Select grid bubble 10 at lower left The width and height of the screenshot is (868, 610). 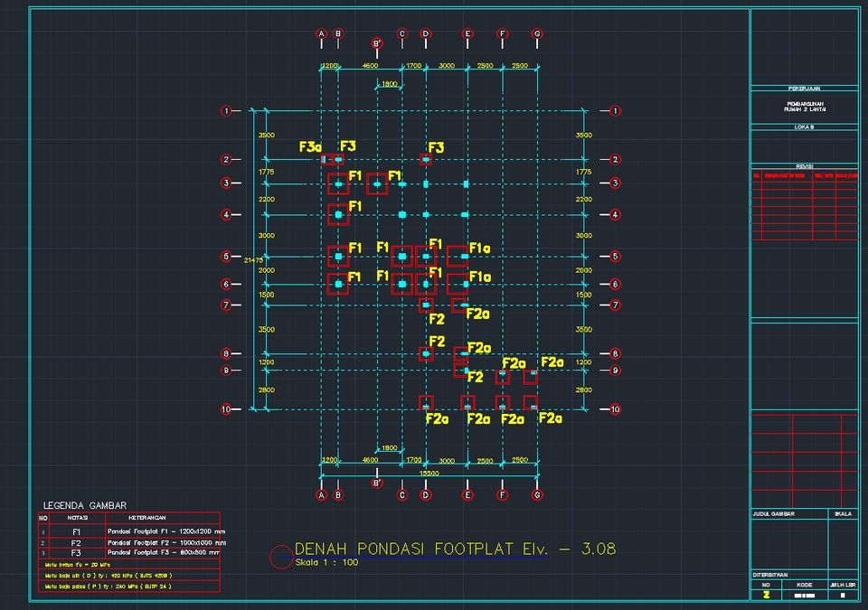pyautogui.click(x=224, y=408)
